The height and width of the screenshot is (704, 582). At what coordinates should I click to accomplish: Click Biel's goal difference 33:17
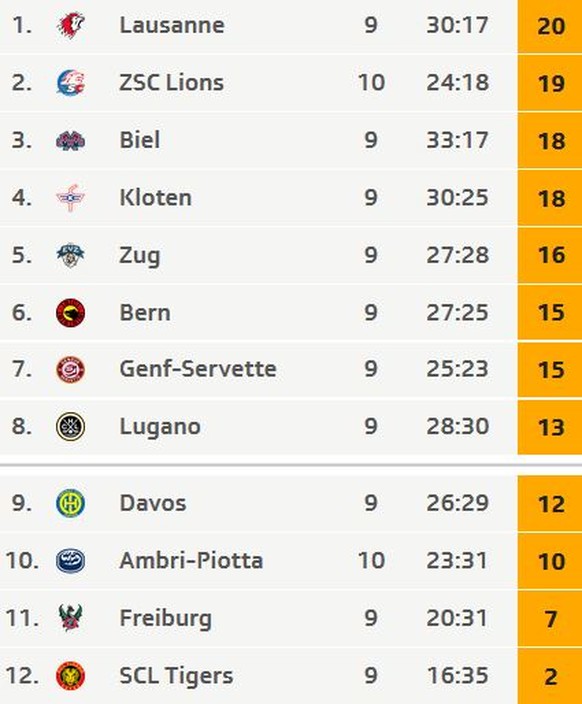click(457, 140)
